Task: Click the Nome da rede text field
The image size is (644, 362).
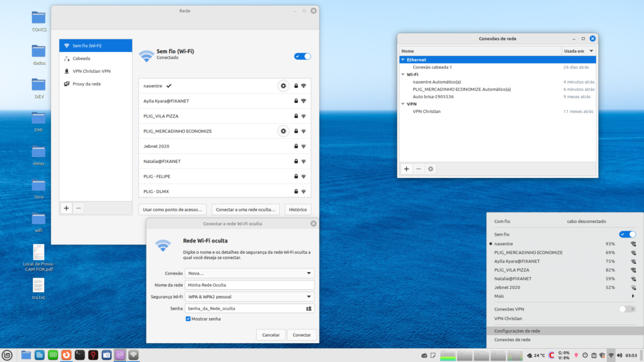Action: tap(250, 285)
